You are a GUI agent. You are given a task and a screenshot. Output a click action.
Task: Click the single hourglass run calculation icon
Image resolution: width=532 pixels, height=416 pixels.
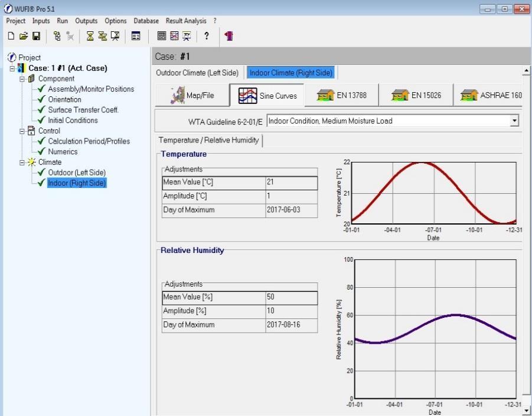point(90,35)
